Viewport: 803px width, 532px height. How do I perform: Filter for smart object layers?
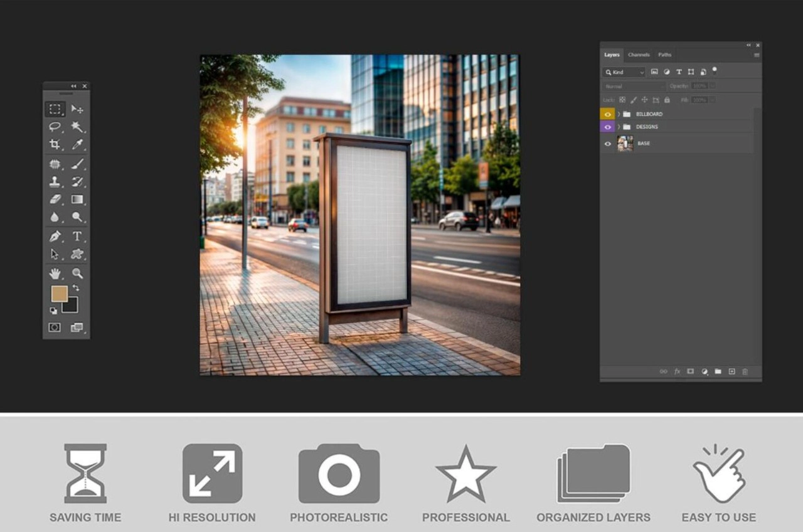tap(703, 72)
